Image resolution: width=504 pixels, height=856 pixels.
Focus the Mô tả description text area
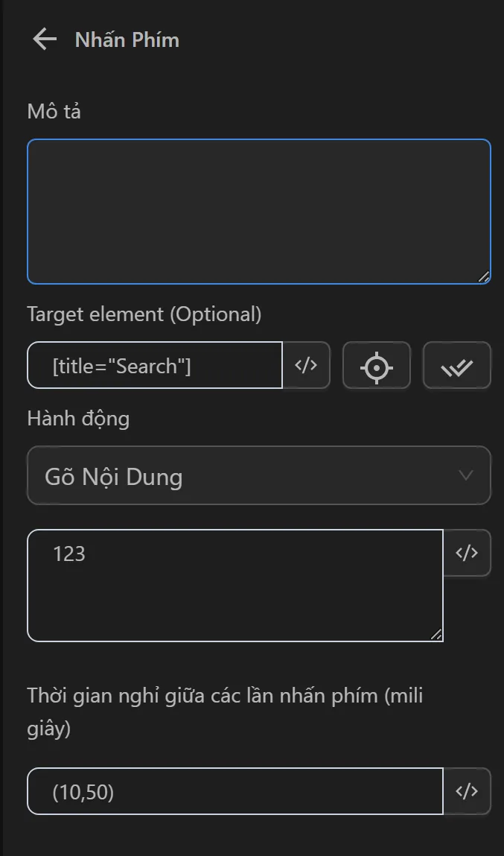(258, 211)
